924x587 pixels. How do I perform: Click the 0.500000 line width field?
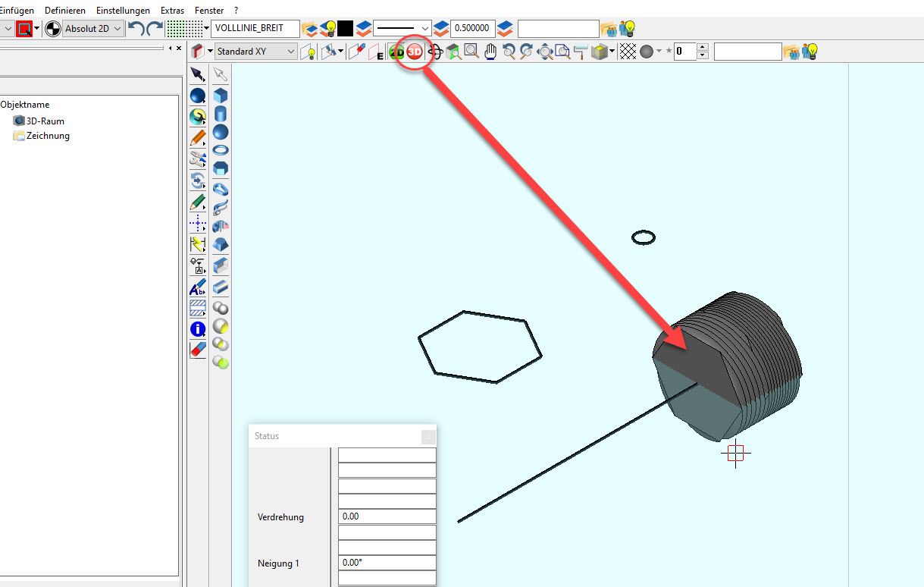point(473,29)
